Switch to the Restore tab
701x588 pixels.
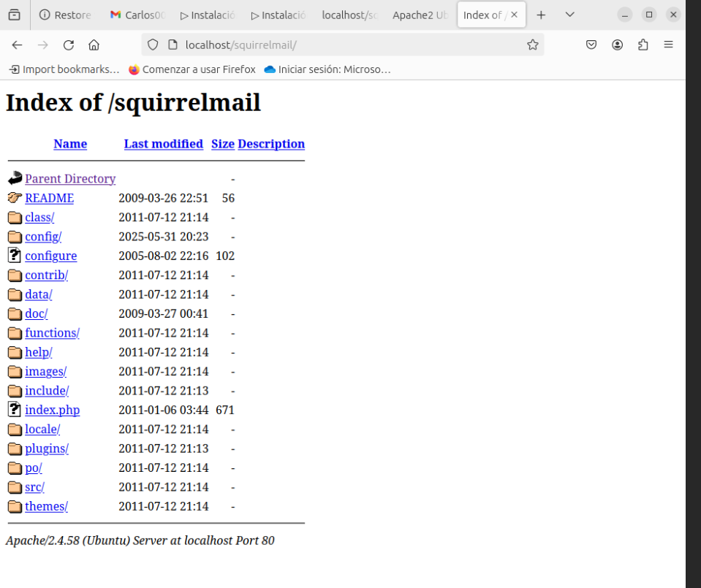click(x=65, y=15)
